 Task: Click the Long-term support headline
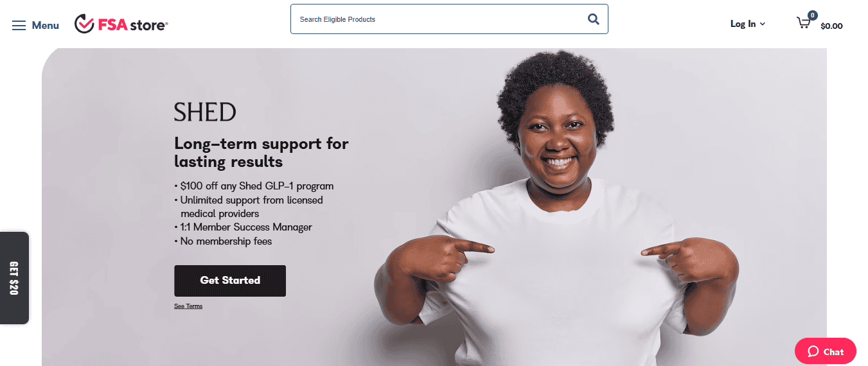pos(261,152)
